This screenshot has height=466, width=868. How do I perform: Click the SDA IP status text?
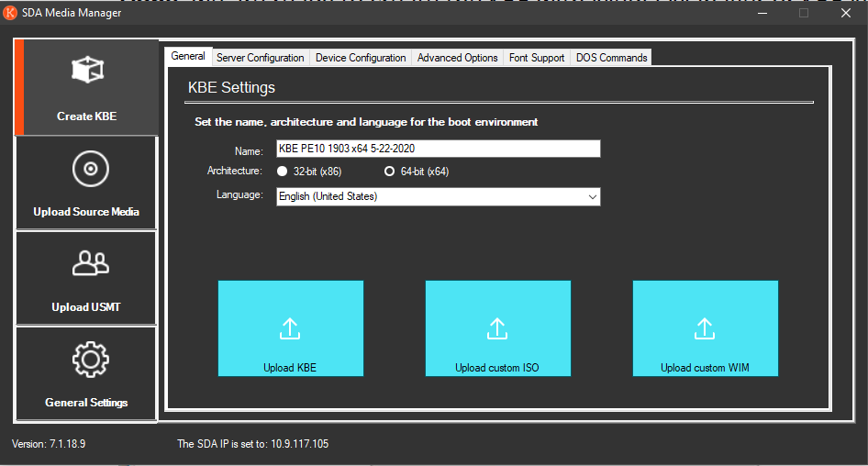[x=252, y=444]
